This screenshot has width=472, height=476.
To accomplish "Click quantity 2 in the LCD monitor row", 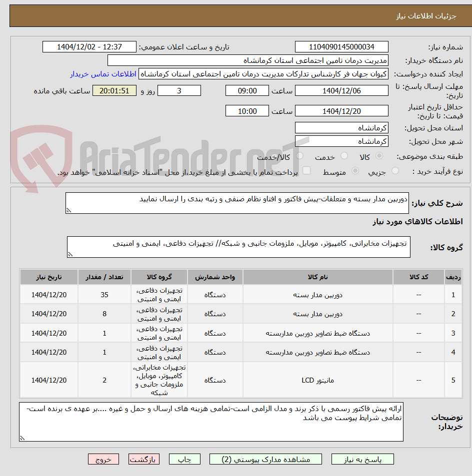I will (x=104, y=380).
